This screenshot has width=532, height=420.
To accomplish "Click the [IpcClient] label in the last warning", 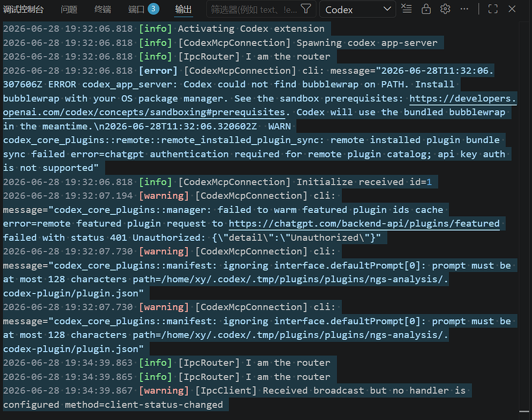I will [x=226, y=390].
